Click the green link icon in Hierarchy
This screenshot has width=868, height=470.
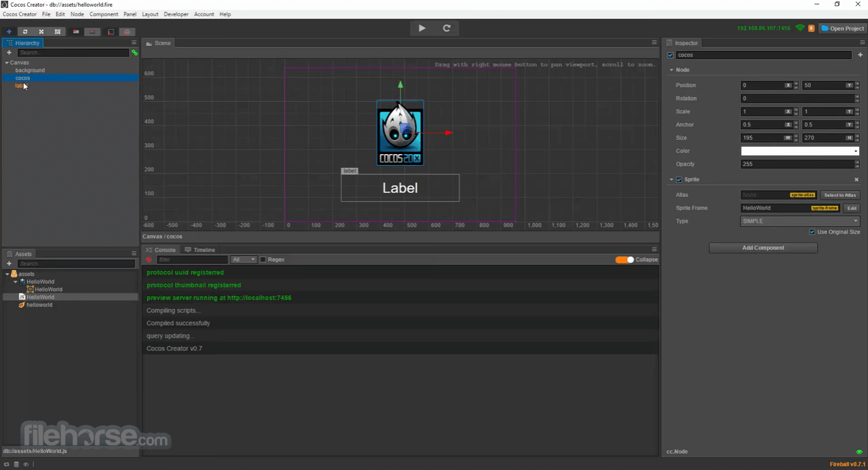click(x=134, y=53)
